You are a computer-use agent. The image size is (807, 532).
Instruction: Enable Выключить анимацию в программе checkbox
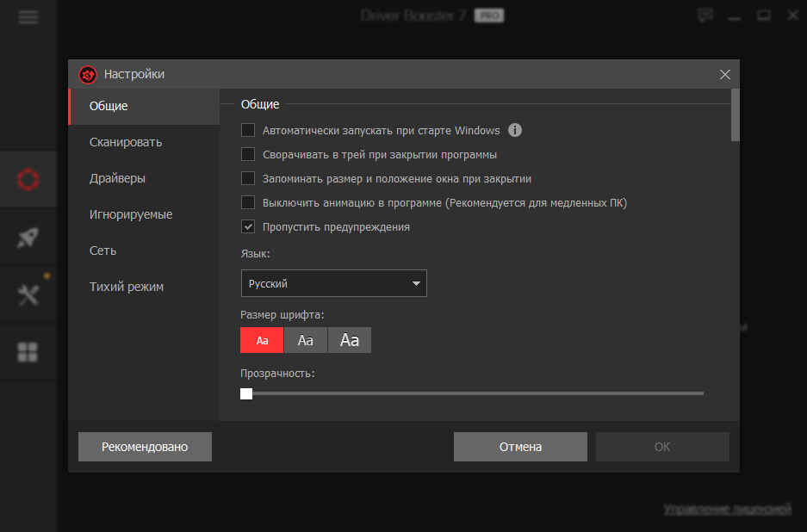pos(248,203)
